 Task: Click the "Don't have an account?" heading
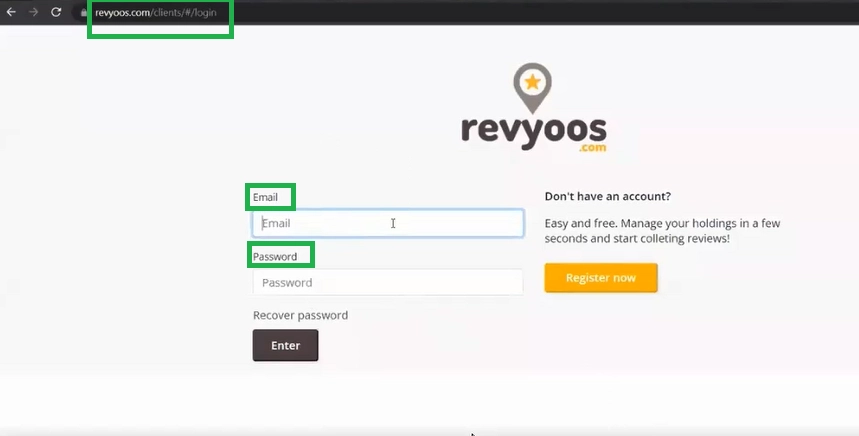[x=608, y=196]
